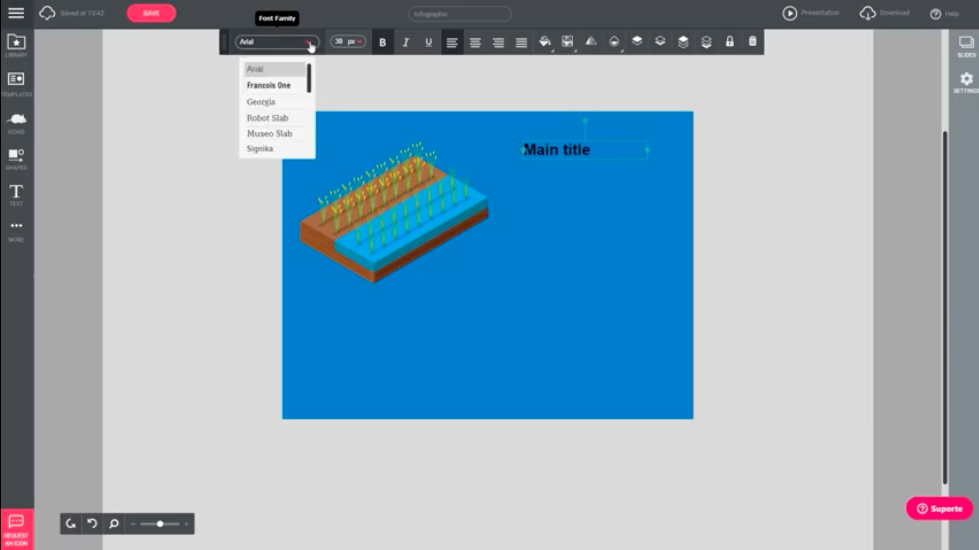The width and height of the screenshot is (979, 550).
Task: Toggle underline formatting
Action: pyautogui.click(x=429, y=42)
